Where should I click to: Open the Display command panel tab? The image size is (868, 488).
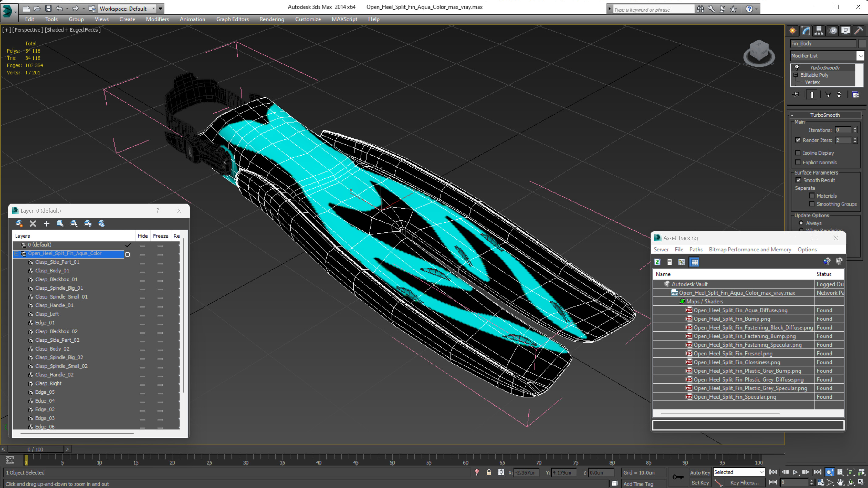click(845, 31)
